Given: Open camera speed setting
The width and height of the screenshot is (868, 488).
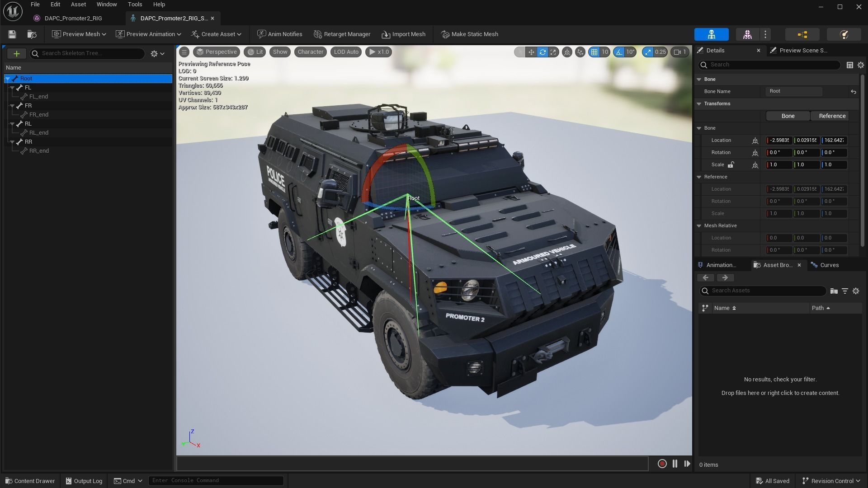Looking at the screenshot, I should click(x=680, y=52).
